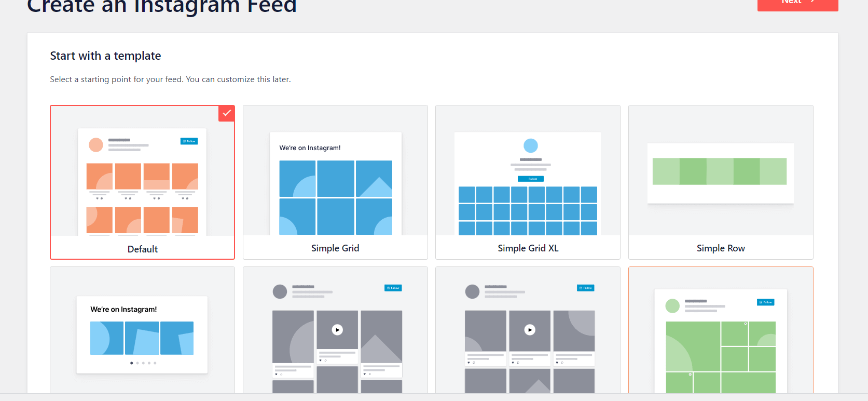This screenshot has height=401, width=868.
Task: Click the play icon on the second grey video template
Action: point(530,329)
